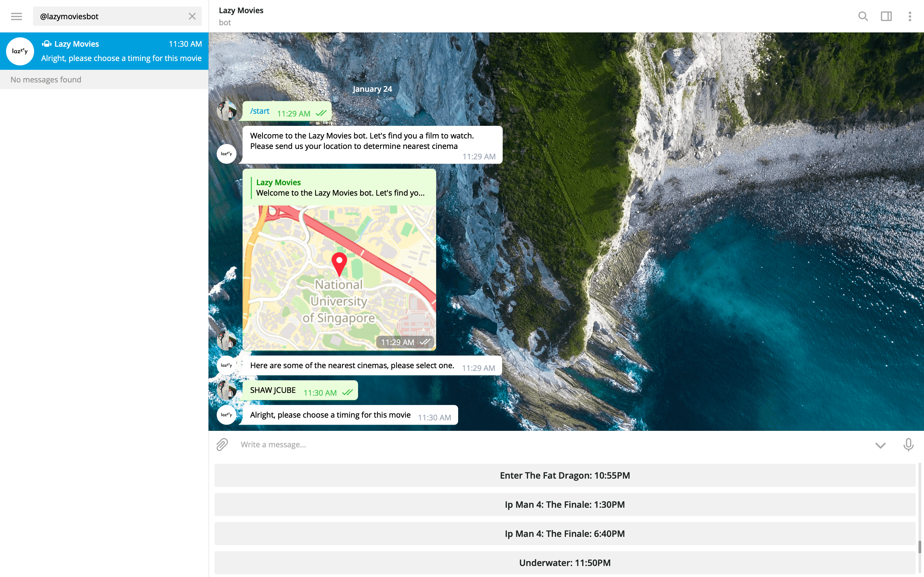Click the search-in-chat magnifier icon

coord(863,16)
